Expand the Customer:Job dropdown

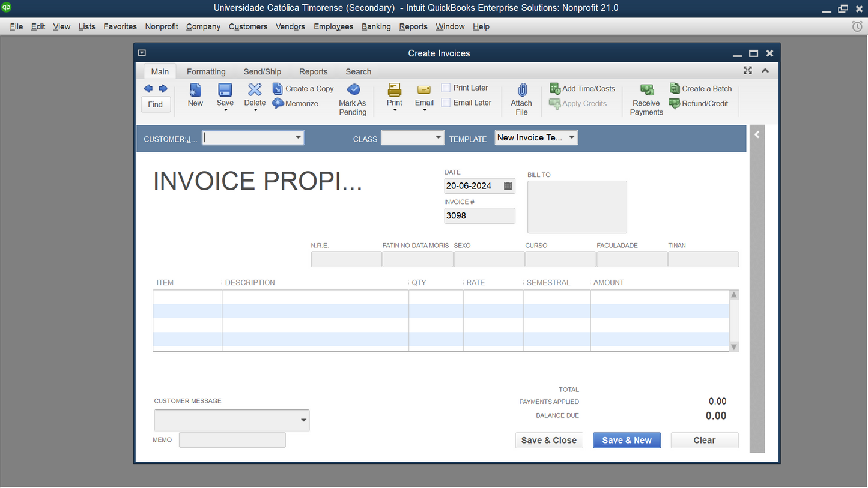click(x=298, y=137)
